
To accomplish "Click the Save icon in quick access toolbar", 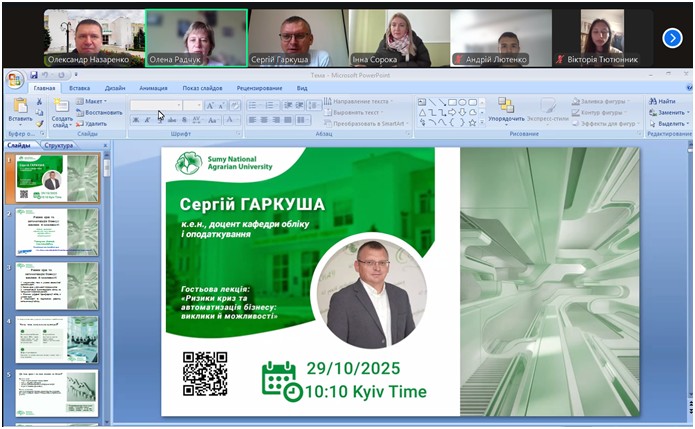I will coord(34,75).
